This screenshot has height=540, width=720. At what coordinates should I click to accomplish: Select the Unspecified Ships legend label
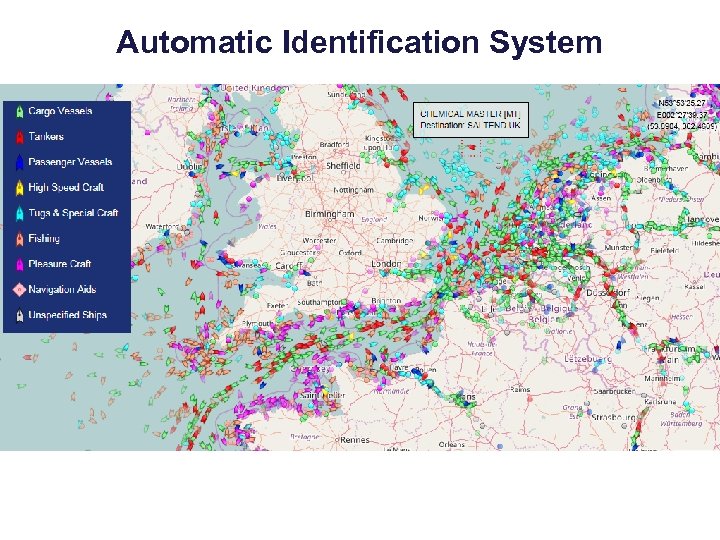pos(68,315)
